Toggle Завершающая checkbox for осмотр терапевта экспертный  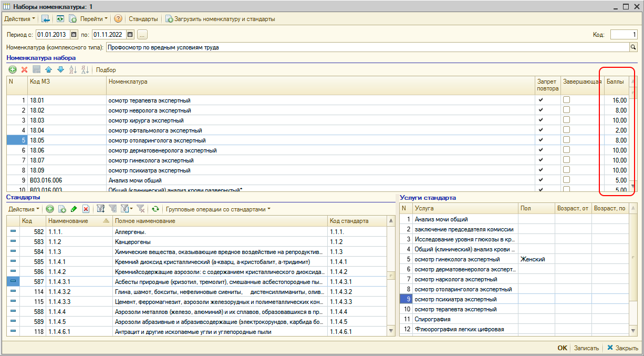566,100
